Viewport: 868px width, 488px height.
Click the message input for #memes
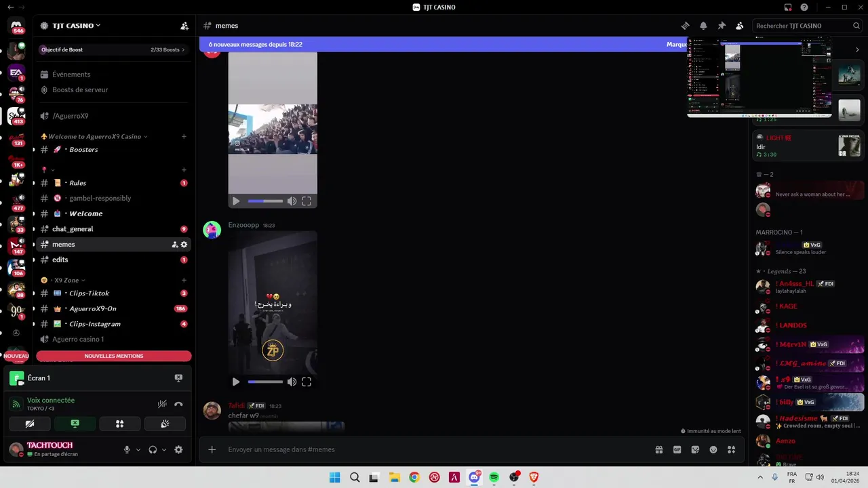pos(434,449)
